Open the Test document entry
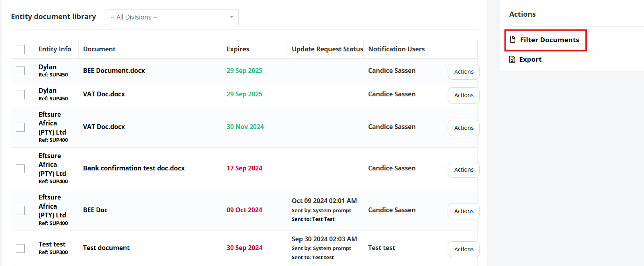Image resolution: width=644 pixels, height=266 pixels. 106,248
